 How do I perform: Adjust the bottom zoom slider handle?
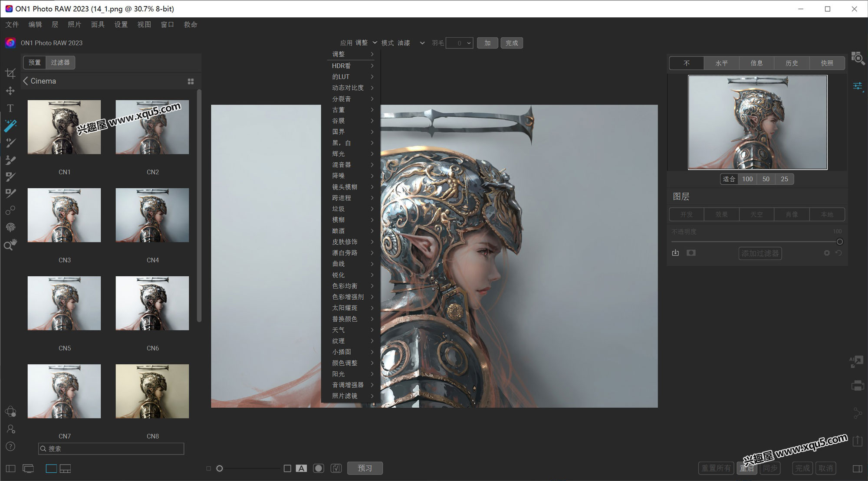click(x=220, y=468)
